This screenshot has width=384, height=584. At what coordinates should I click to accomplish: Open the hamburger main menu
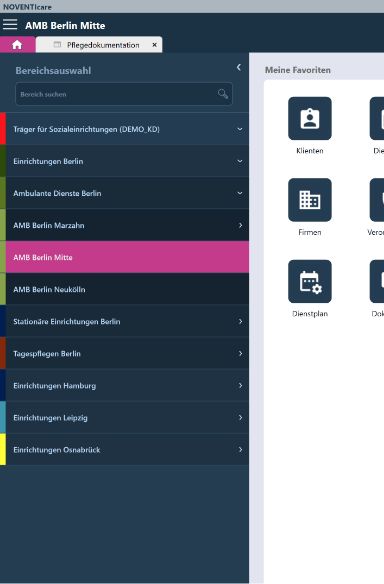(10, 25)
